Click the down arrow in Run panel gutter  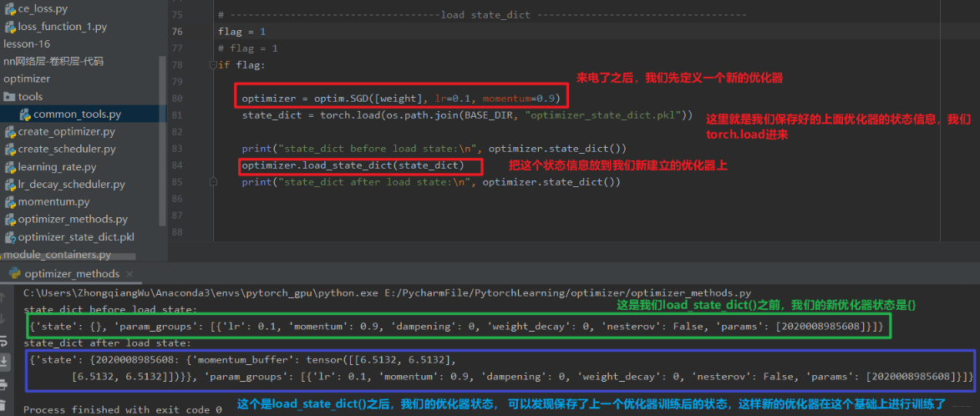point(3,318)
